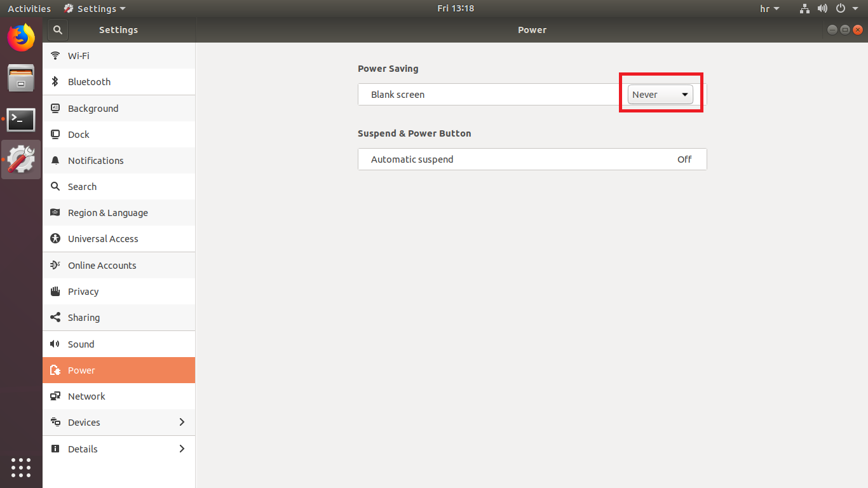Switch to the Bluetooth panel
The height and width of the screenshot is (488, 868).
119,82
